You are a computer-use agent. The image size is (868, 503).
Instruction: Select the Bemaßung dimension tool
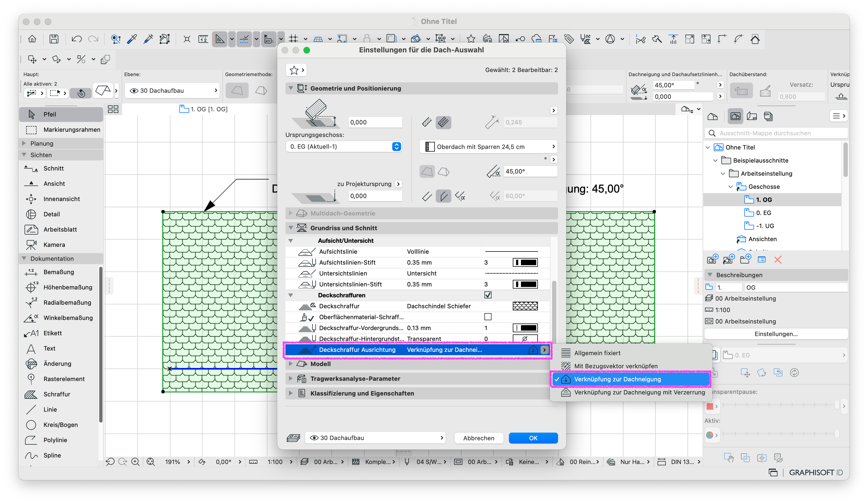(x=59, y=272)
